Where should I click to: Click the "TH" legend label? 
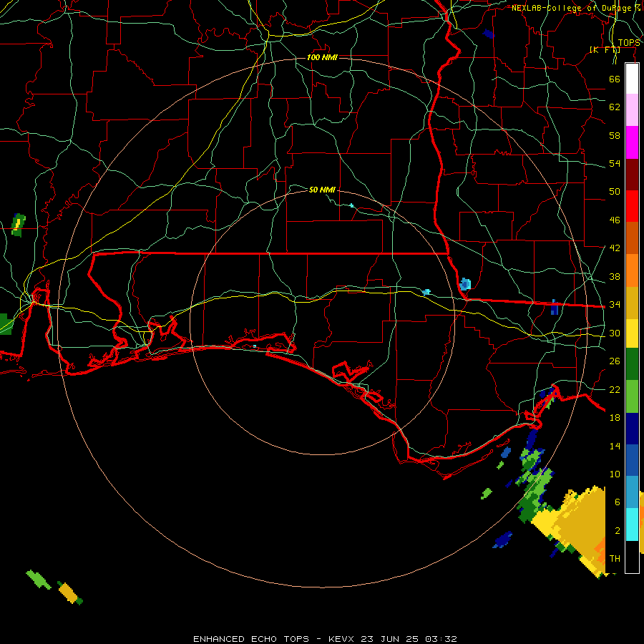[615, 559]
